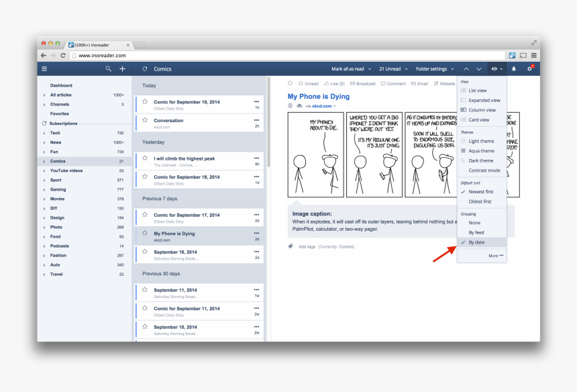Go to next article with down arrow
The height and width of the screenshot is (392, 577).
(x=479, y=69)
